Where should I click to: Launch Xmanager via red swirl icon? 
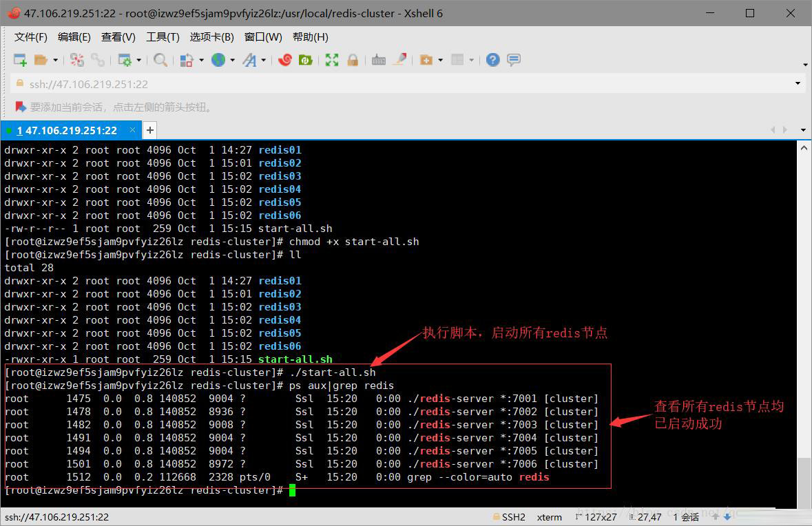pos(285,60)
